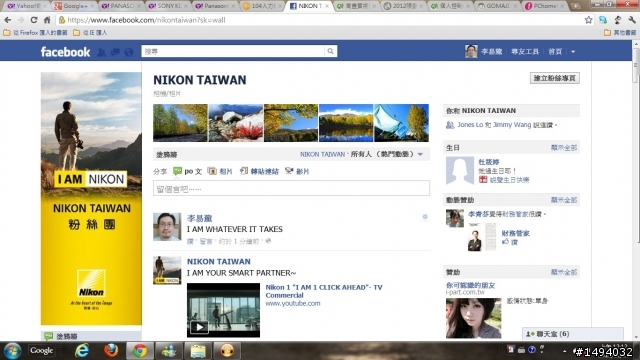This screenshot has height=360, width=640.
Task: Open the i-part.com.tw ad title
Action: point(470,285)
